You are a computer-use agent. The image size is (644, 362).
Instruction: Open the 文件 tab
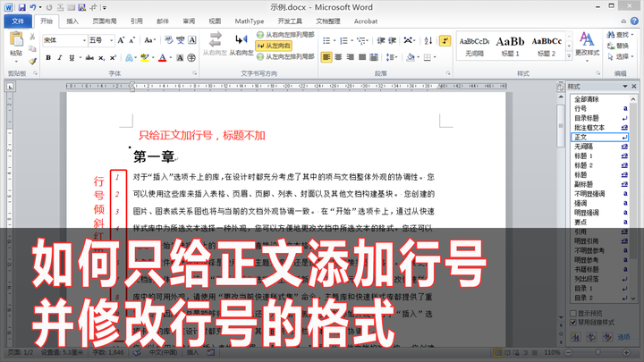click(x=18, y=21)
